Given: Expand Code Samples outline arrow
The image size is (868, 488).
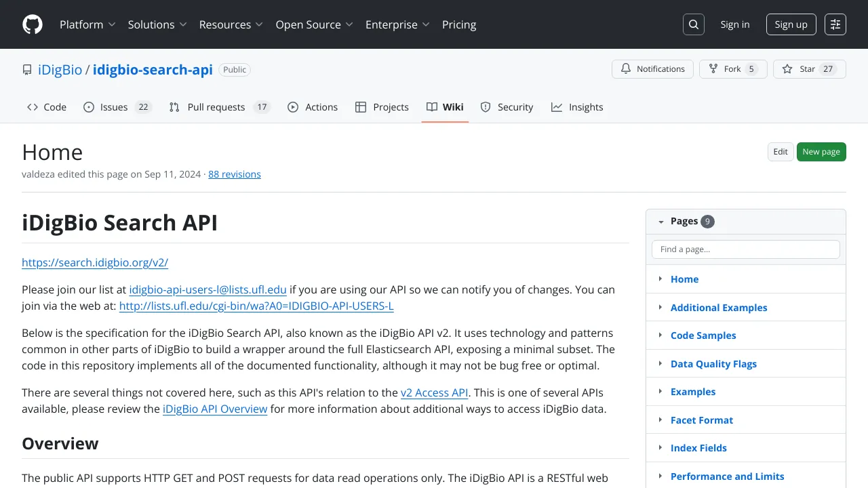Looking at the screenshot, I should 660,335.
